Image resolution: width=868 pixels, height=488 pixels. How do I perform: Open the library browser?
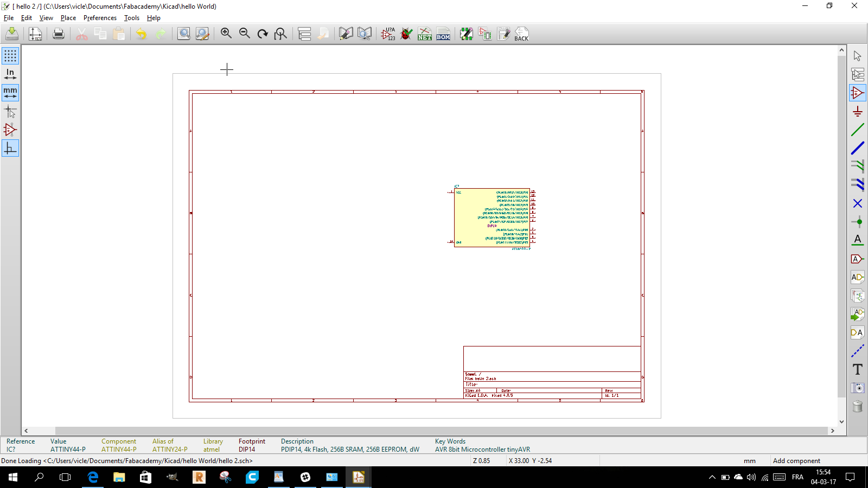tap(365, 34)
